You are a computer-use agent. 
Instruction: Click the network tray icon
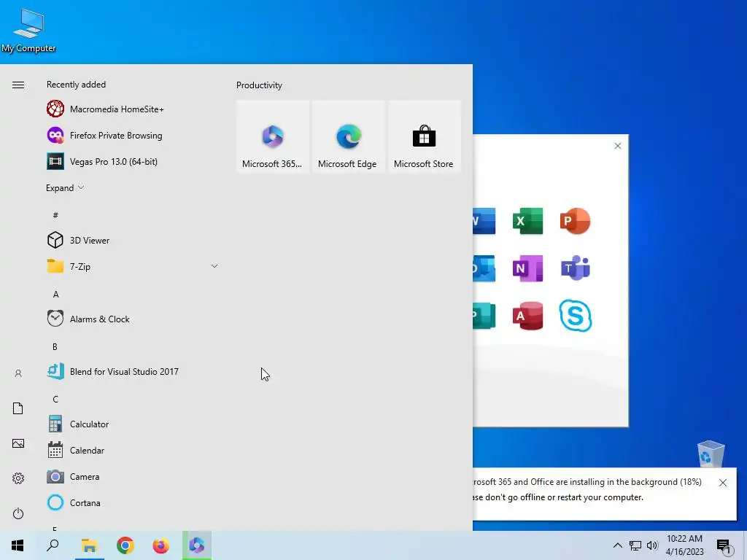coord(635,545)
